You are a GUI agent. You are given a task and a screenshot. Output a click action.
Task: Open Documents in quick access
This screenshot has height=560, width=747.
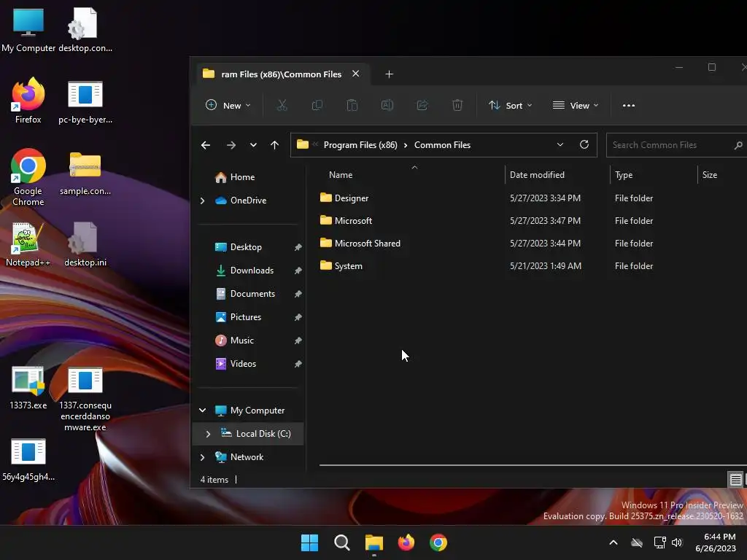252,294
